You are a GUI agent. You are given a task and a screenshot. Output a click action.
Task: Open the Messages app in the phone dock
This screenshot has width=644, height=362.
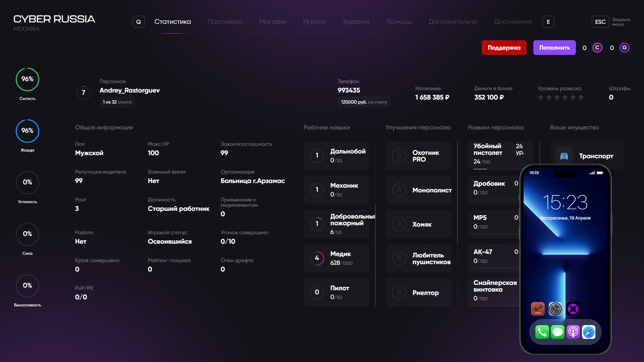pyautogui.click(x=557, y=332)
